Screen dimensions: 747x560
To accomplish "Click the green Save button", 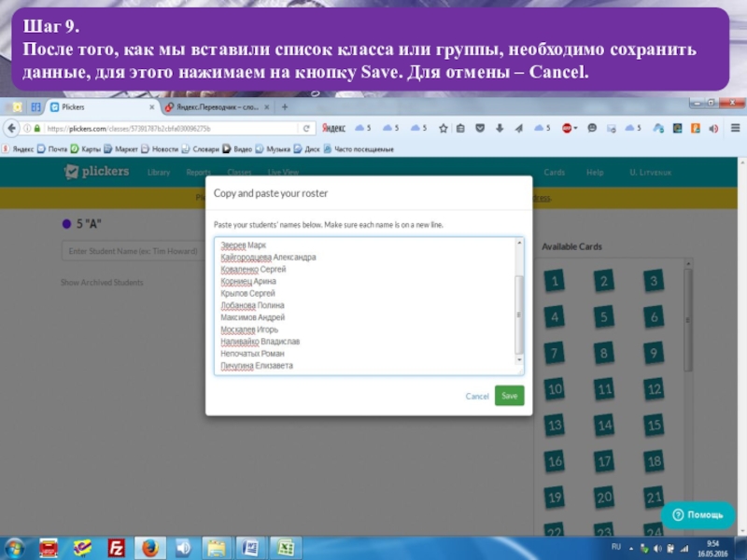I will [x=509, y=396].
